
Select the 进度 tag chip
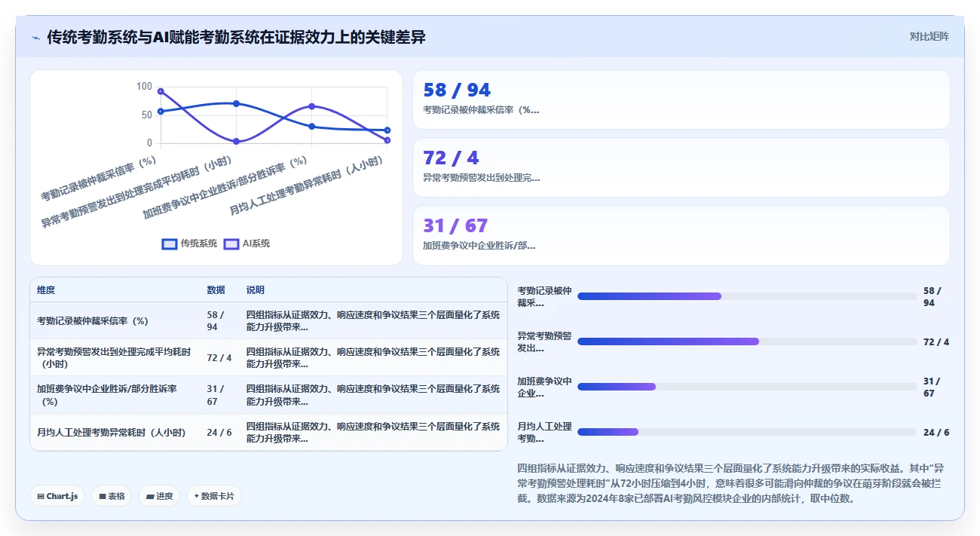point(159,496)
